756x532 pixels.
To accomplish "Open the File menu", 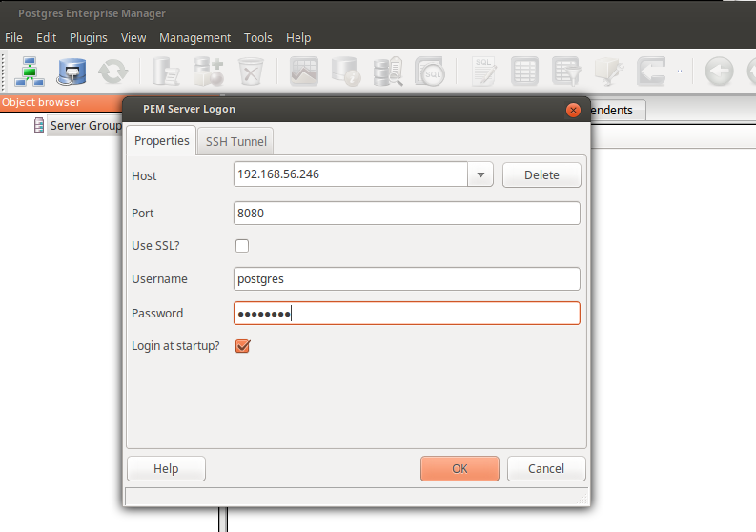I will pyautogui.click(x=13, y=37).
